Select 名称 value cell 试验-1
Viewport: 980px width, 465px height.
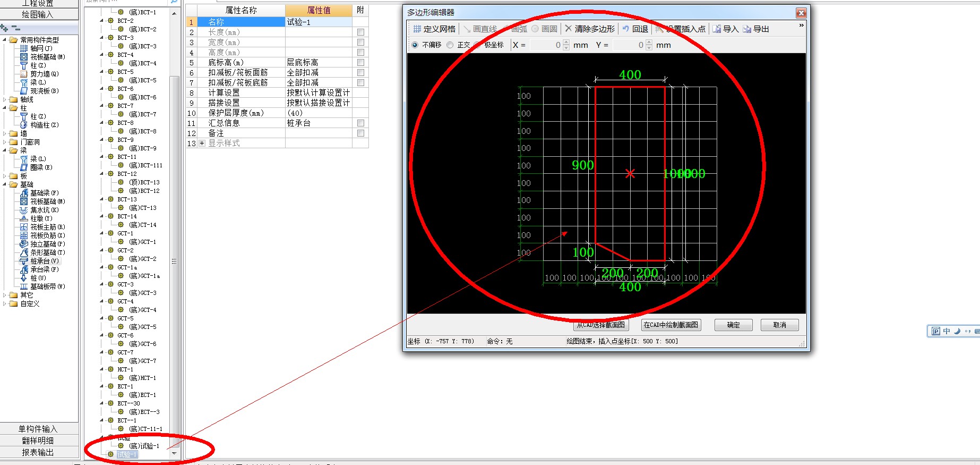point(319,22)
